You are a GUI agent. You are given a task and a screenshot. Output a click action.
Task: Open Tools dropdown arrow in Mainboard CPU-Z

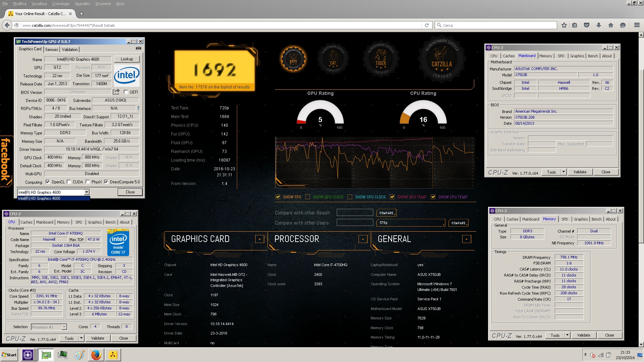point(564,172)
